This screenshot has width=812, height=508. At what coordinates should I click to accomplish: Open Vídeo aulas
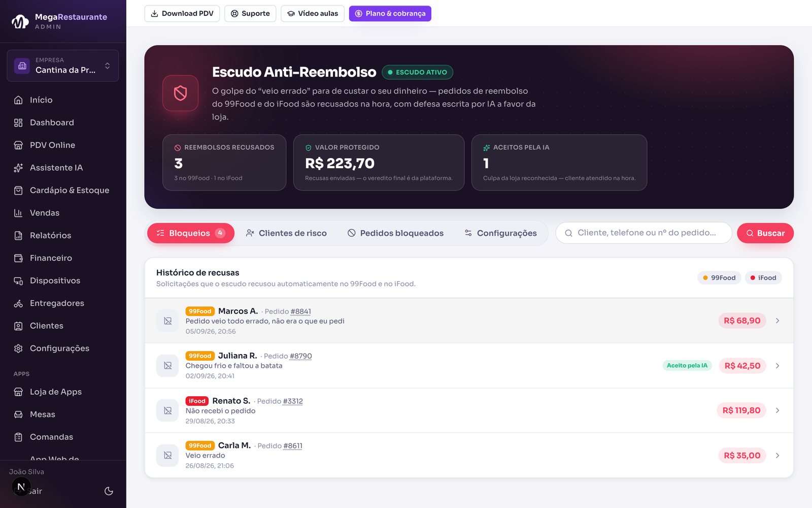tap(313, 14)
